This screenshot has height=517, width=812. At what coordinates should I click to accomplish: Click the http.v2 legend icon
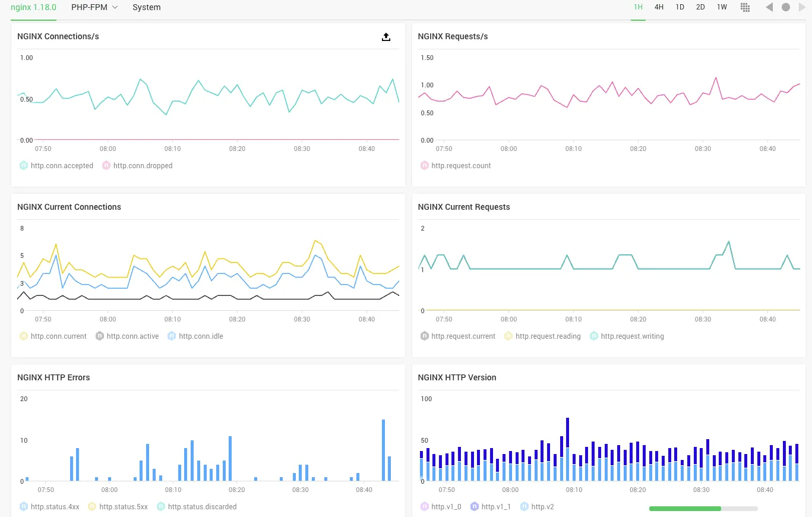click(x=526, y=506)
